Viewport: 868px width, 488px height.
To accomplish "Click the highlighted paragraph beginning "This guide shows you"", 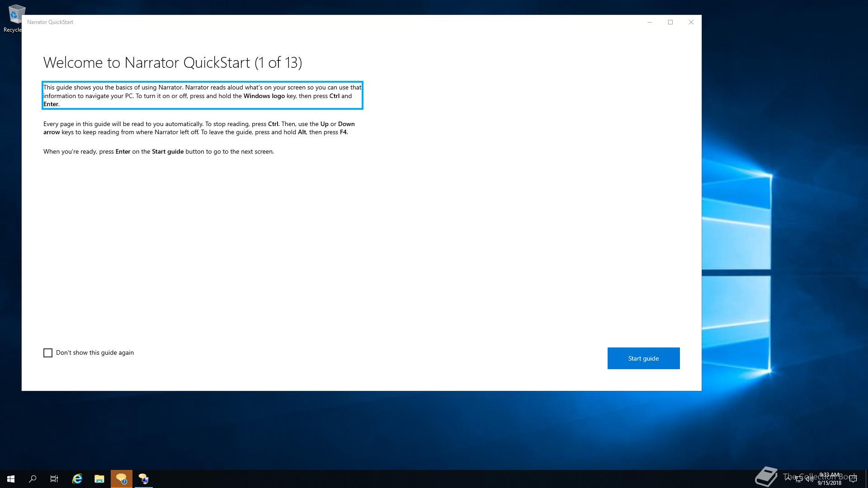I will coord(203,96).
